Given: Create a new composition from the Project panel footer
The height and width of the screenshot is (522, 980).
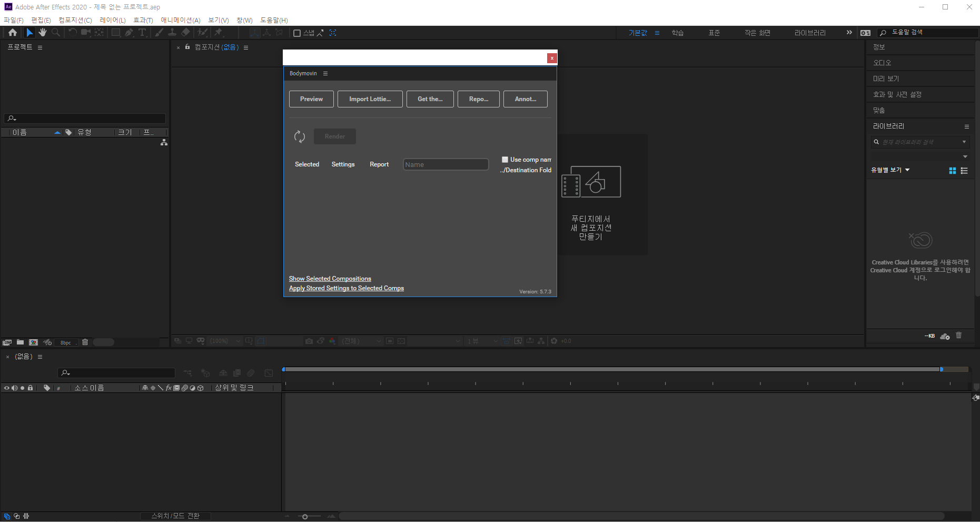Looking at the screenshot, I should (x=34, y=342).
